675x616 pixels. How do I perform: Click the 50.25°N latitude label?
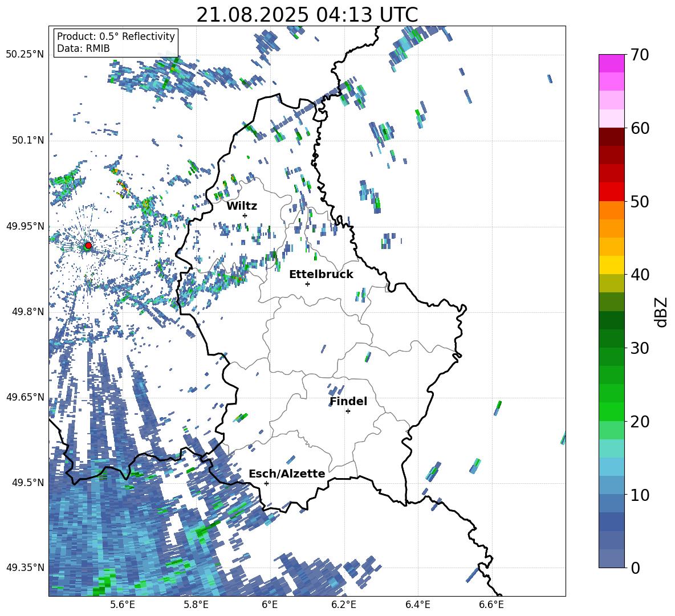tap(25, 55)
